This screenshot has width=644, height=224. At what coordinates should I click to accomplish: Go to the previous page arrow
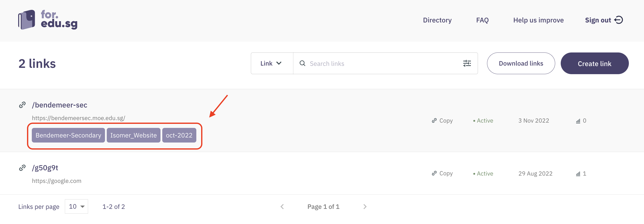pos(282,207)
